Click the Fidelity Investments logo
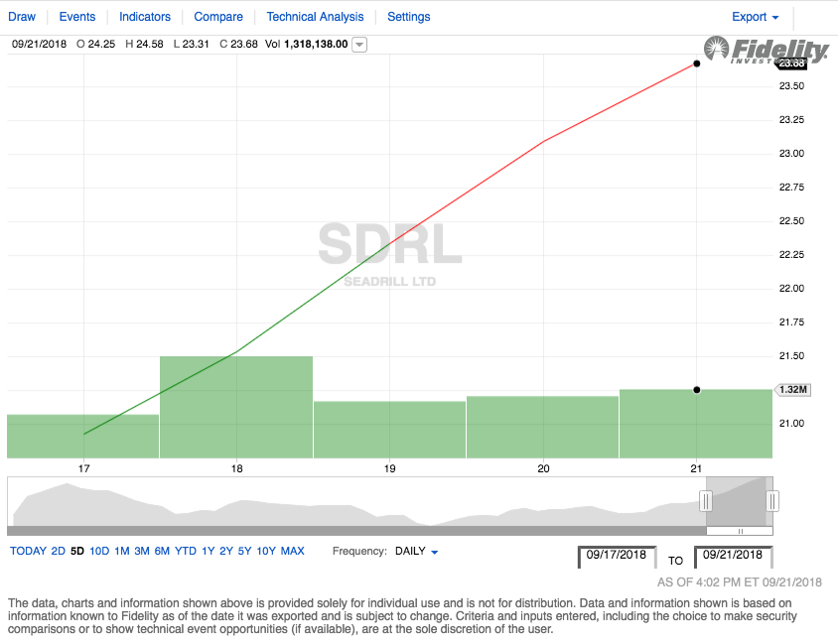This screenshot has height=644, width=838. pos(766,50)
